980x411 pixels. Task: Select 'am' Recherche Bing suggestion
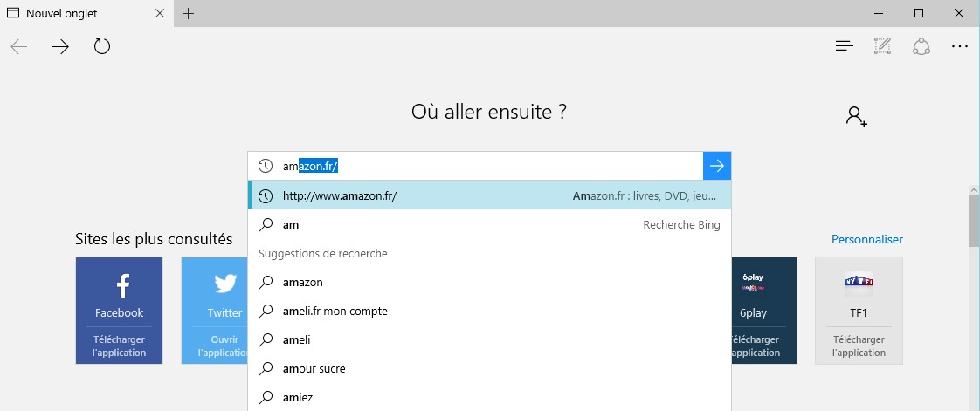(489, 225)
